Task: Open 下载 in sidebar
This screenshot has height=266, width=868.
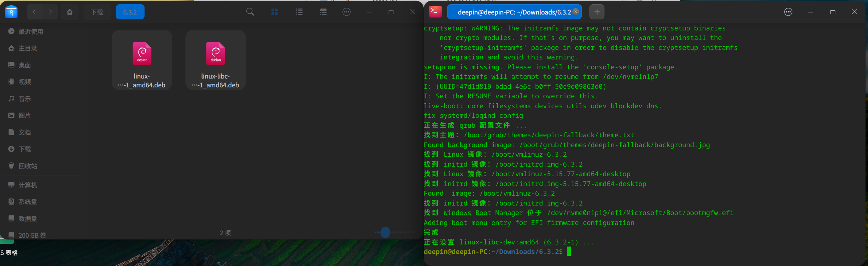Action: (x=44, y=149)
